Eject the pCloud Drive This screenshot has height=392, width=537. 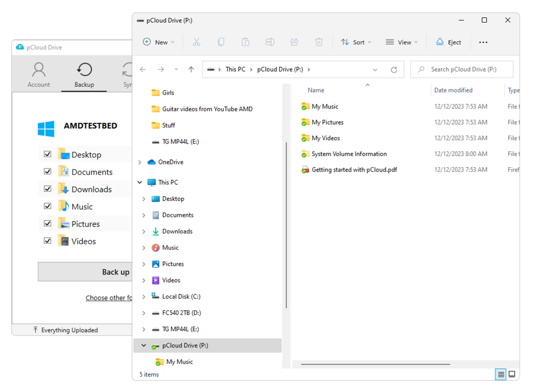[x=448, y=42]
